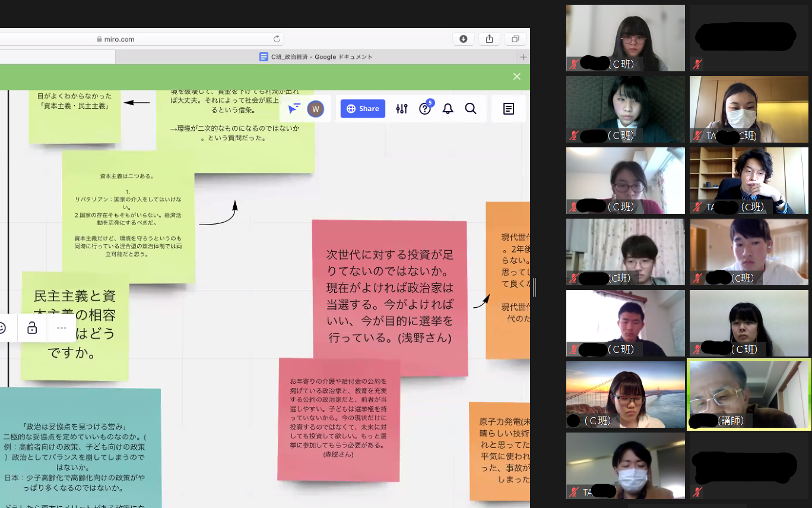Click the Miro Share button
Screen dimensions: 812x508
[x=363, y=109]
